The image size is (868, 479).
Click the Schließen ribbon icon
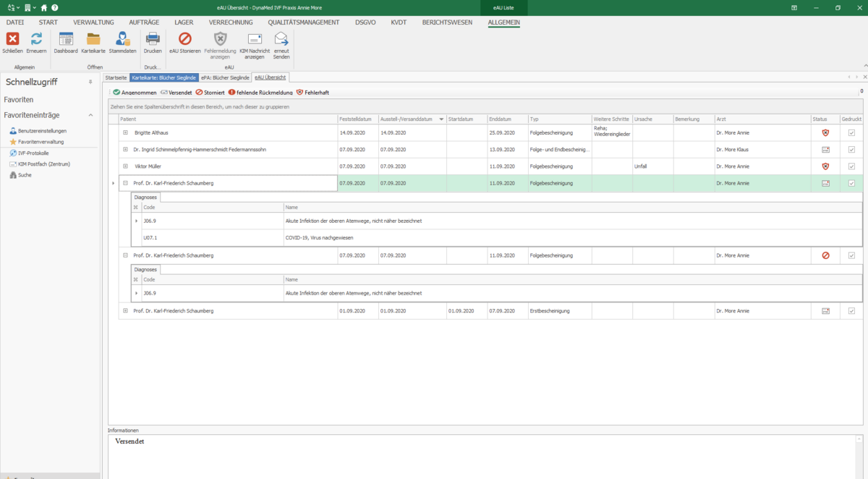coord(12,39)
